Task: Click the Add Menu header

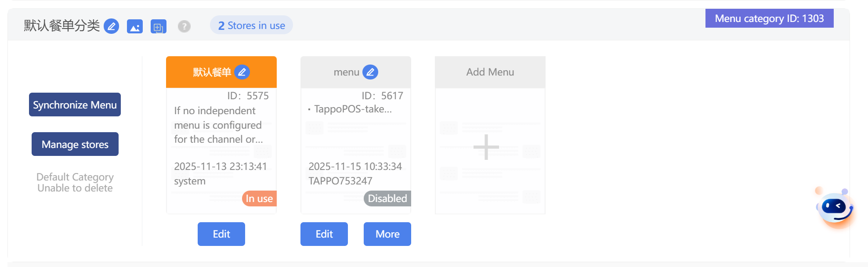Action: [490, 72]
